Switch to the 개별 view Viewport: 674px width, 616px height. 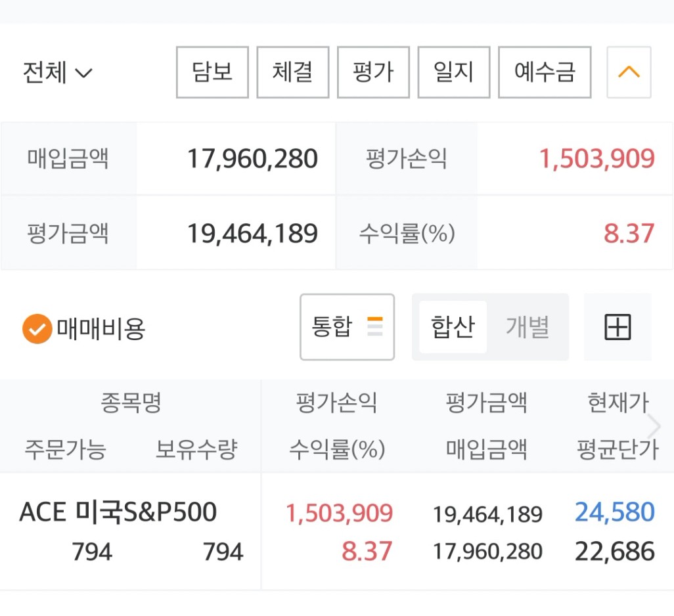pos(527,327)
